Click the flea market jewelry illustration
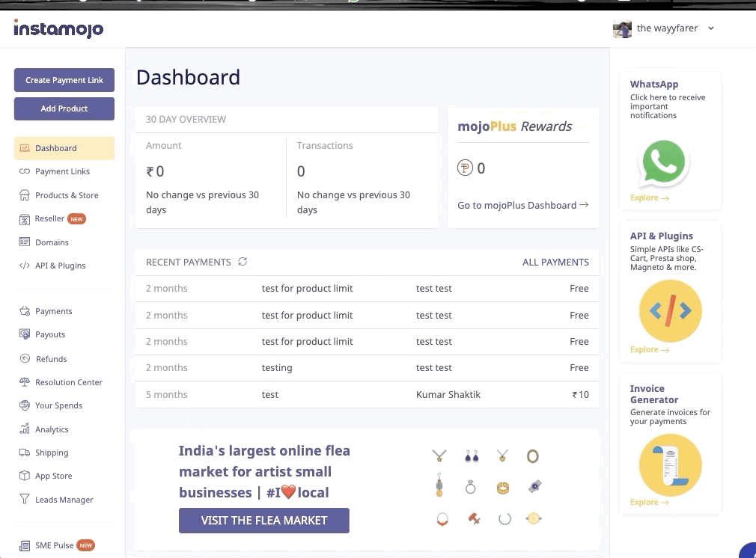The height and width of the screenshot is (558, 756). tap(487, 487)
